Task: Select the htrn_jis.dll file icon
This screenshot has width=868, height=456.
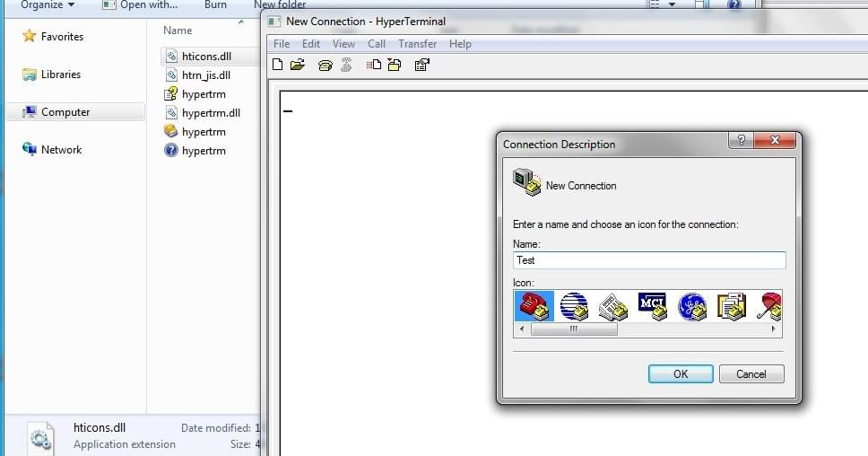Action: 171,75
